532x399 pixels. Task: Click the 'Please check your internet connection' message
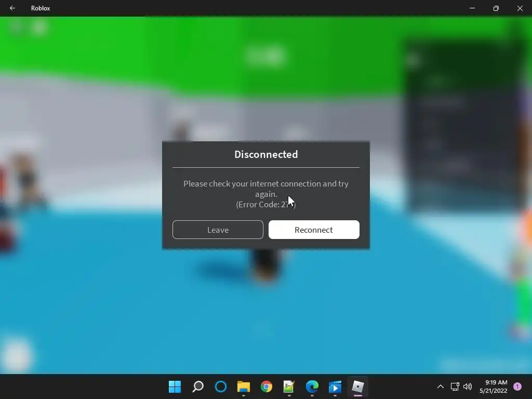coord(266,189)
